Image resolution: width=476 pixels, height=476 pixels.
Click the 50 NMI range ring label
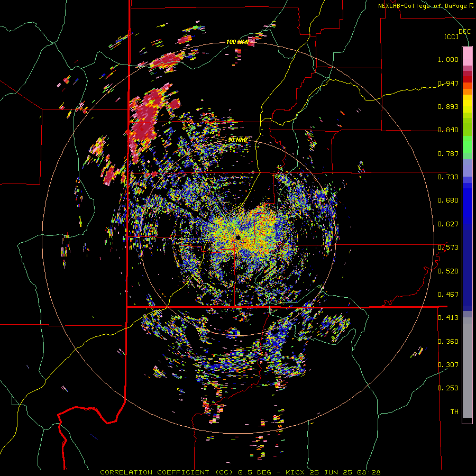[237, 140]
